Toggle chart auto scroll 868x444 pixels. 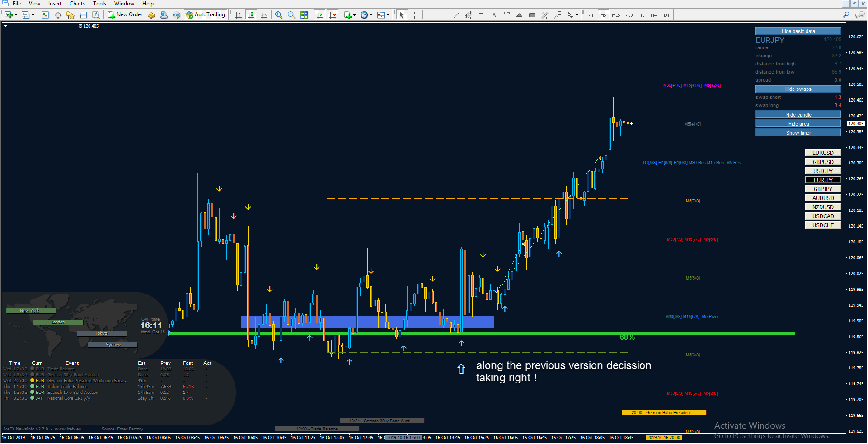[x=320, y=15]
